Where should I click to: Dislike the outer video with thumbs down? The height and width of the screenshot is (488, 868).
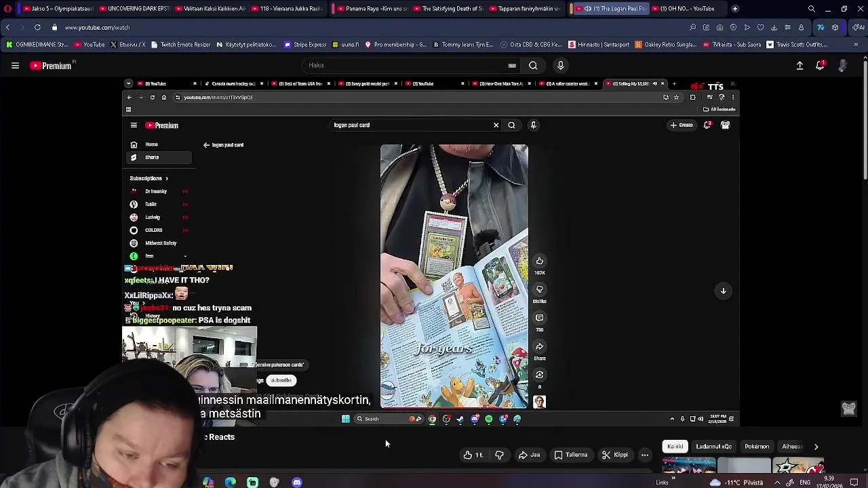[499, 455]
